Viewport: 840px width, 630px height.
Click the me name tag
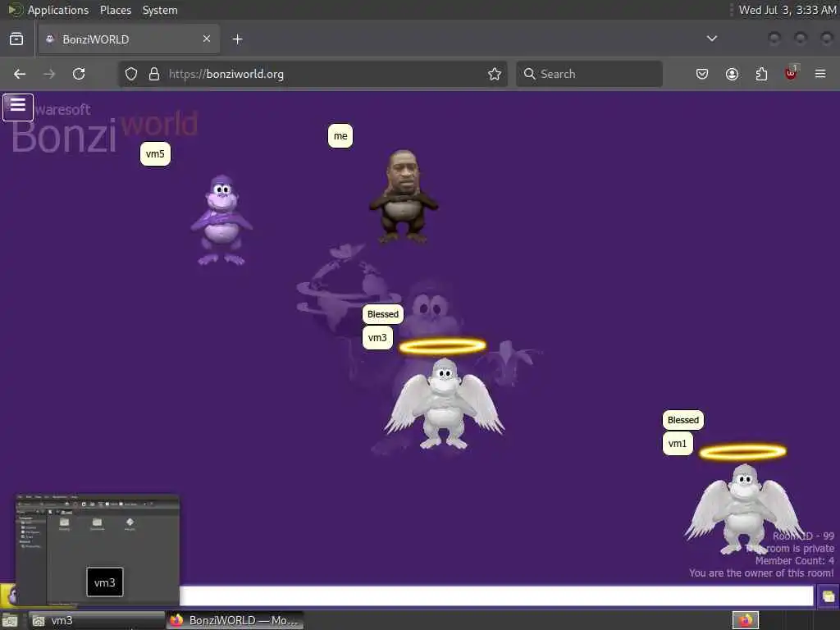[x=340, y=136]
